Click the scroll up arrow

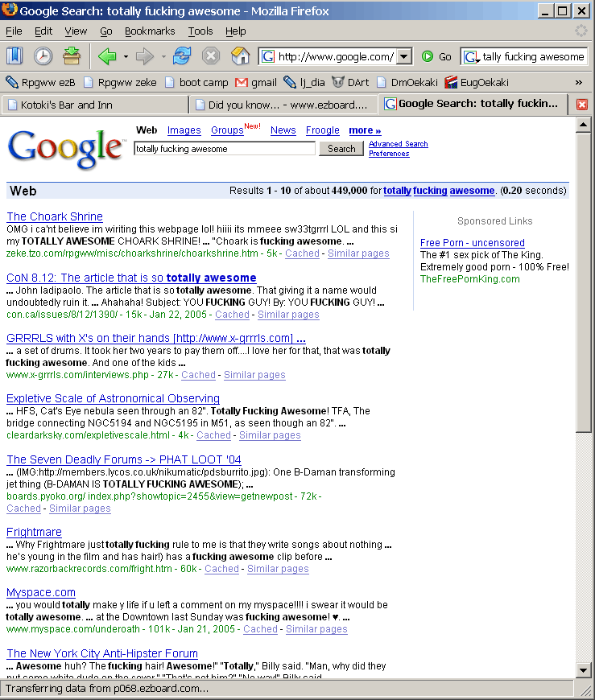point(584,125)
